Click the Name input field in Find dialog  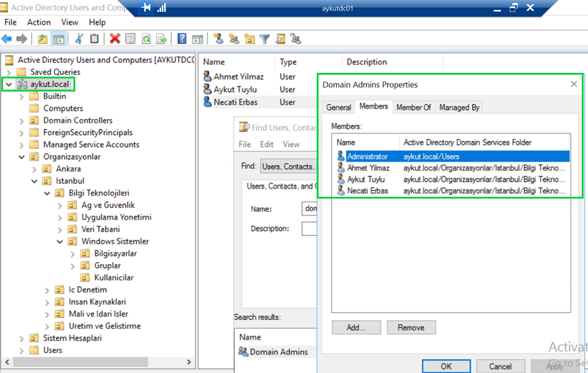click(x=309, y=209)
